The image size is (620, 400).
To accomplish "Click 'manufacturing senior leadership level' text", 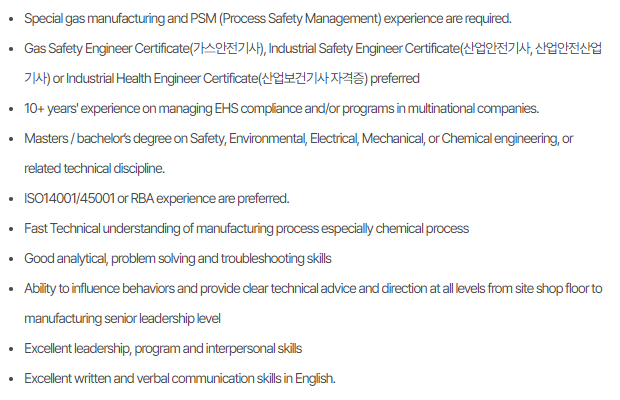I will (x=123, y=319).
